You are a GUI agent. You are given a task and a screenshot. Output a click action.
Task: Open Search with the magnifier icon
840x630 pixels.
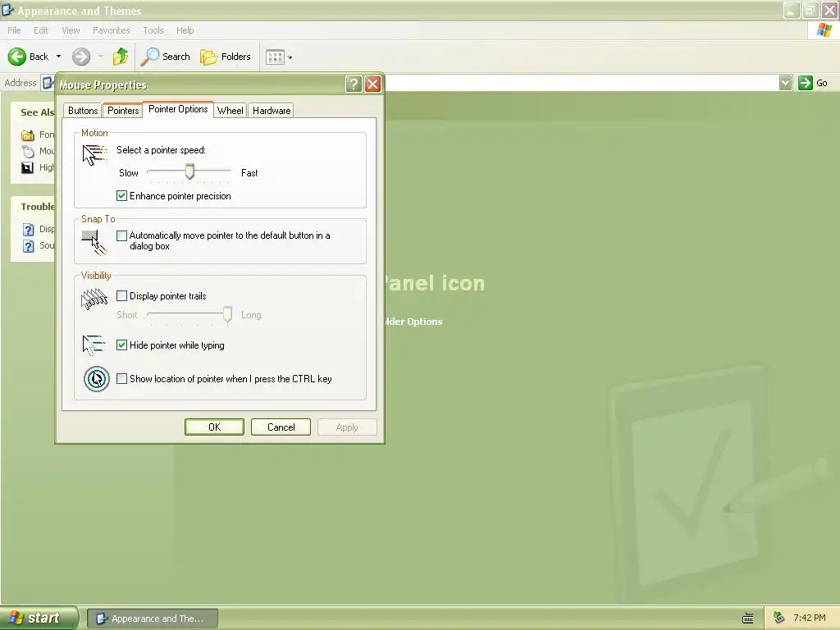pyautogui.click(x=149, y=57)
